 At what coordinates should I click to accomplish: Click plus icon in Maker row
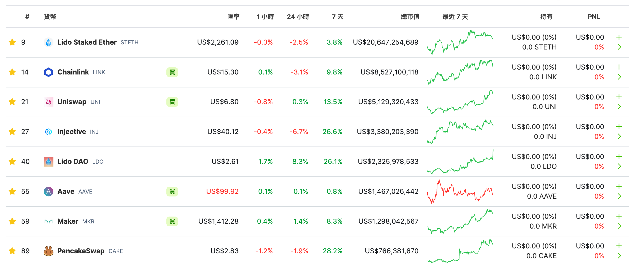(x=619, y=216)
